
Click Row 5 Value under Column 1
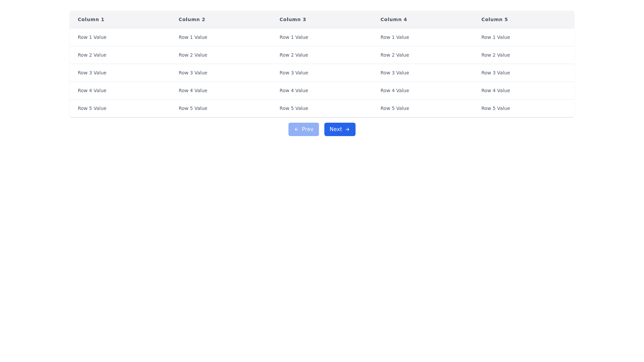pyautogui.click(x=92, y=108)
